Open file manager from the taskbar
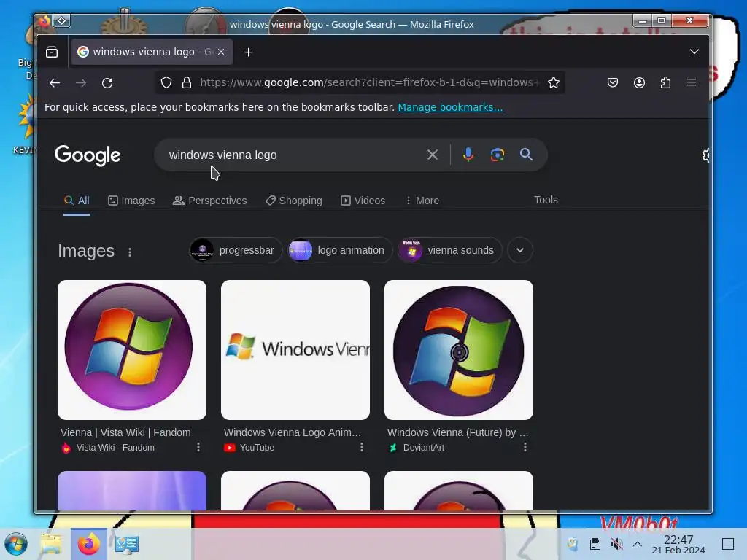Viewport: 747px width, 560px height. coord(51,544)
